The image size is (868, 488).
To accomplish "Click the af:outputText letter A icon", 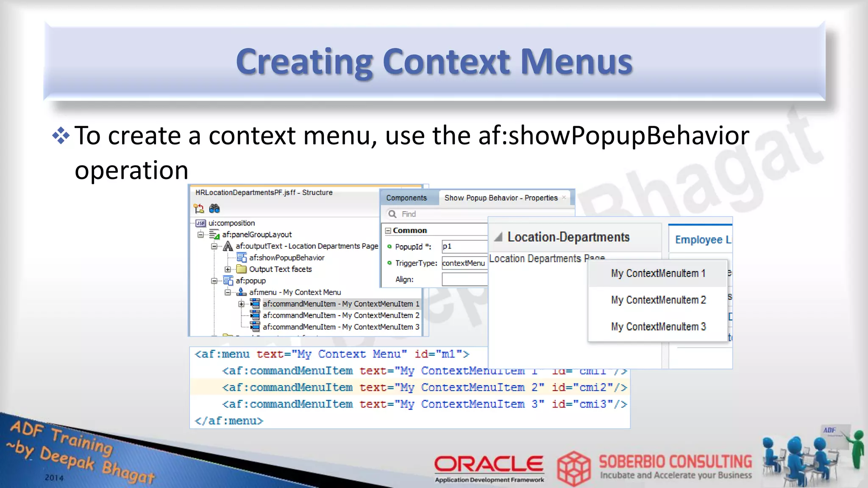I will click(x=228, y=246).
